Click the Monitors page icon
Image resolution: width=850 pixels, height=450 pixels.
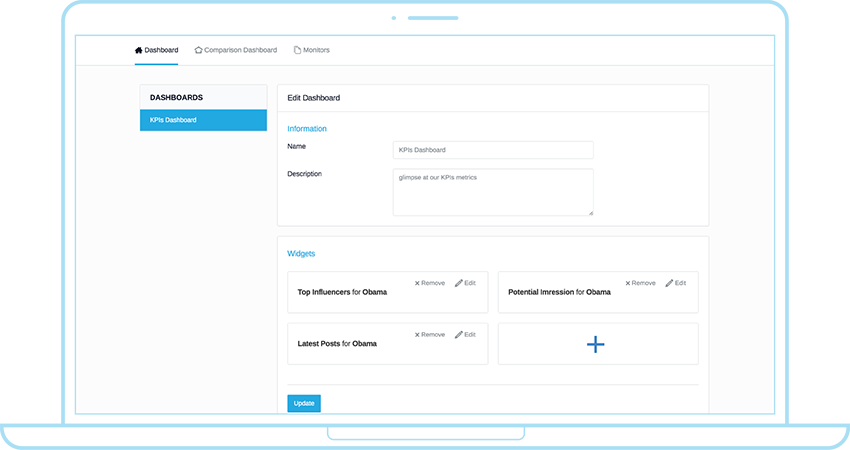coord(297,50)
